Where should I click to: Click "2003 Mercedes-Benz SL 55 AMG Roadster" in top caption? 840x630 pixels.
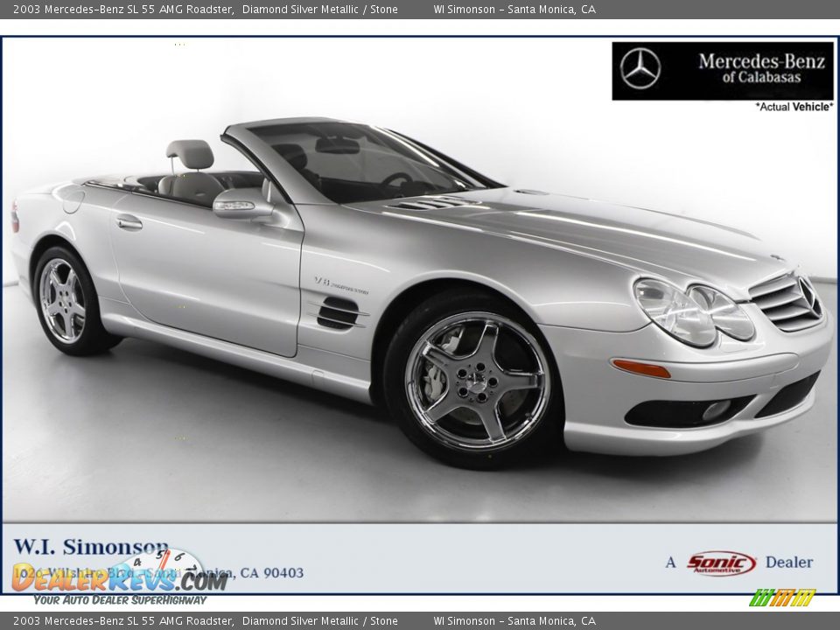pyautogui.click(x=123, y=9)
